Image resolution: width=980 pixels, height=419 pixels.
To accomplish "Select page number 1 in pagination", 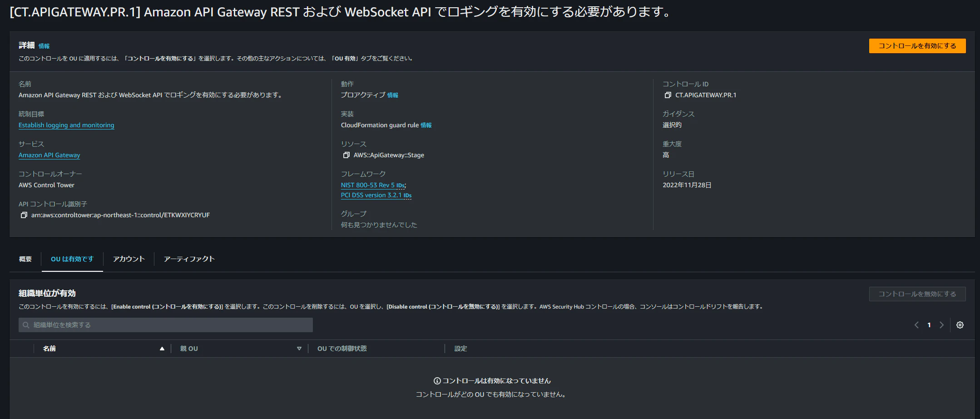I will (x=929, y=325).
